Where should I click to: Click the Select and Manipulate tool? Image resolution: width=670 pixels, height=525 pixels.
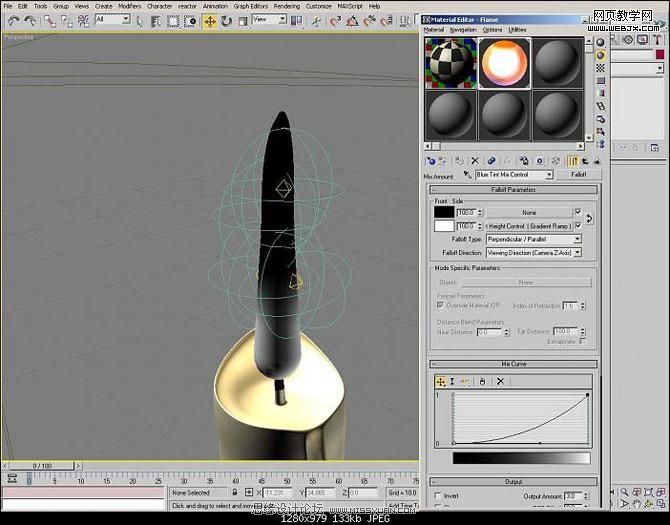tap(316, 21)
